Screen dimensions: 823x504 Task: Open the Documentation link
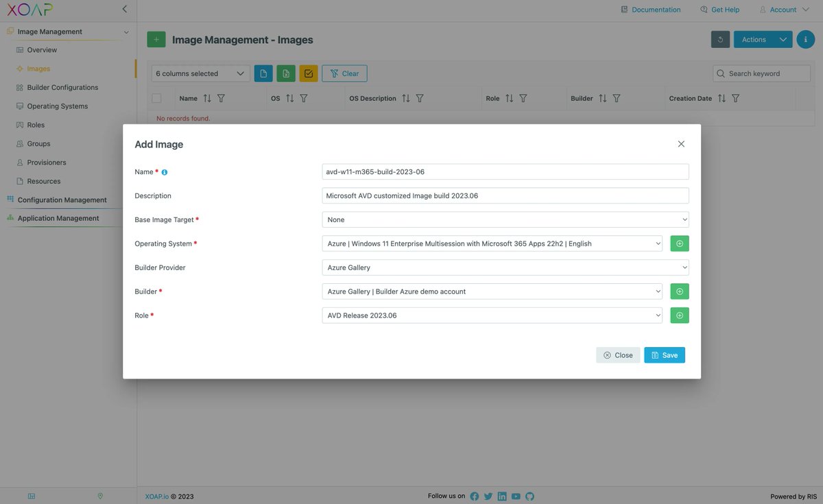(650, 10)
